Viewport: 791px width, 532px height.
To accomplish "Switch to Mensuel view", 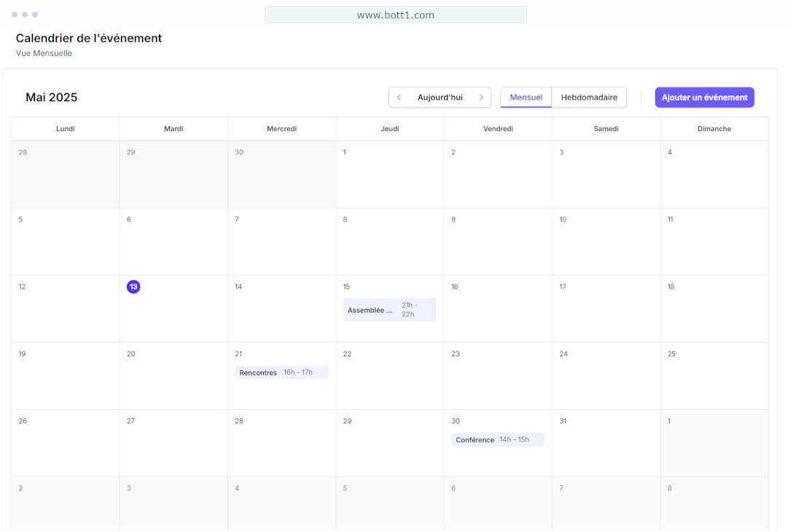I will coord(526,97).
